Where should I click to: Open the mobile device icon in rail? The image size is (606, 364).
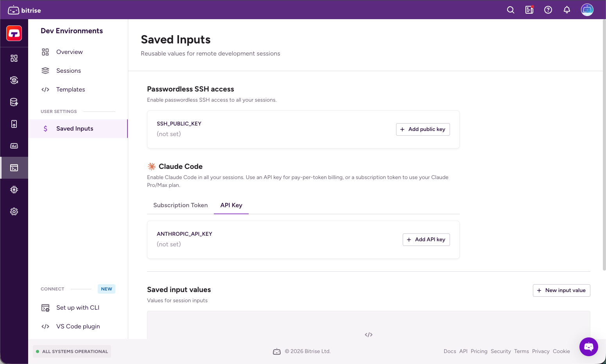(14, 124)
